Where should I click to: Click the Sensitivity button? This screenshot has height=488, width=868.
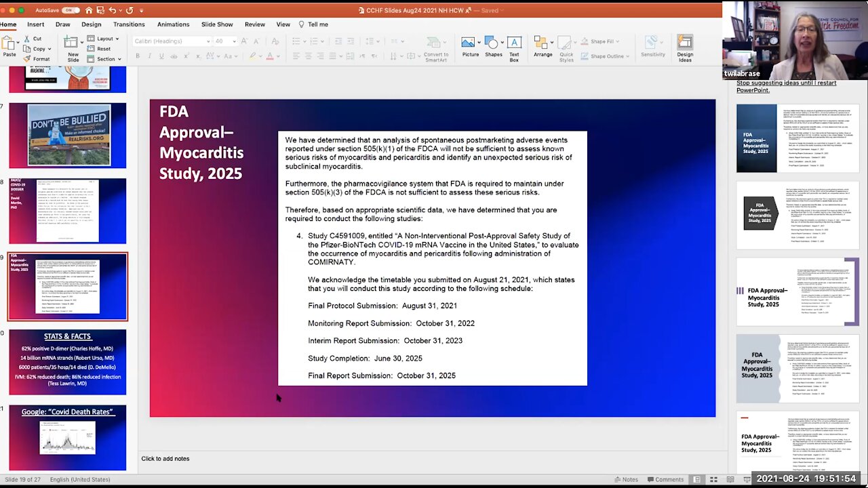[x=653, y=47]
